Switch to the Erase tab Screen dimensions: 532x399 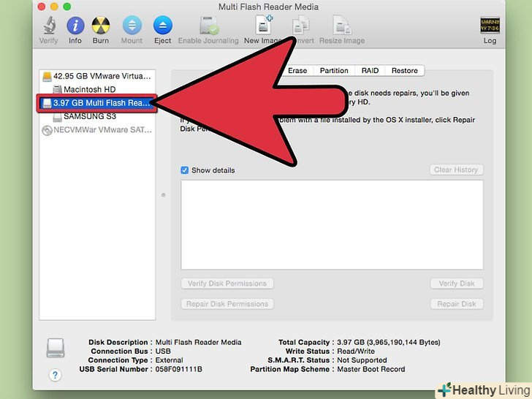tap(297, 71)
